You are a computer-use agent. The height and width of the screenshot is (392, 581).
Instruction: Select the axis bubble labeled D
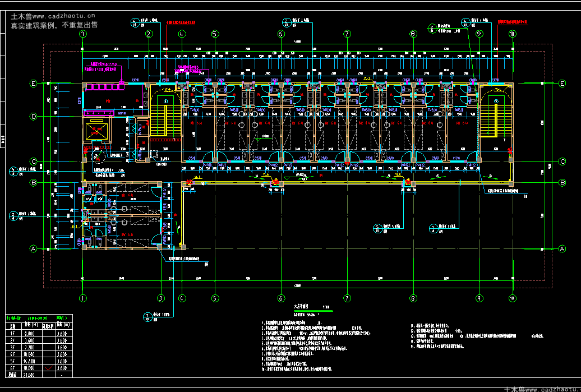coord(33,116)
